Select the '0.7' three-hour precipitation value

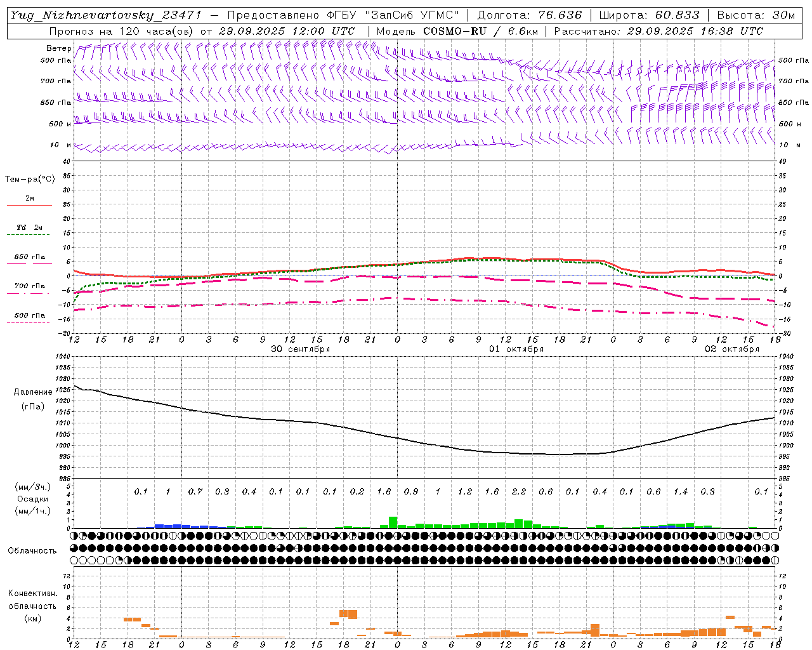pyautogui.click(x=195, y=491)
